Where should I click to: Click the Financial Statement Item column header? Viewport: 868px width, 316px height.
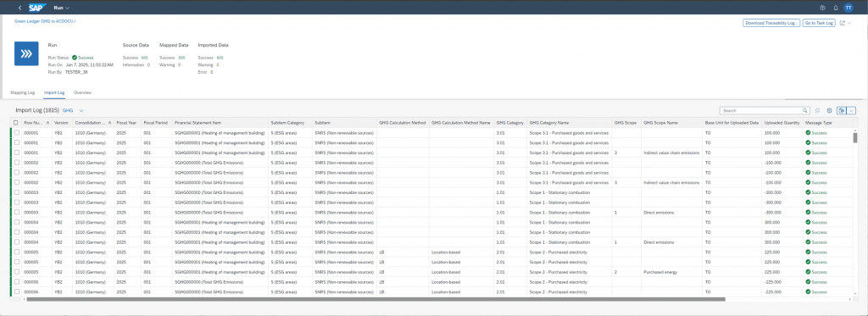pos(220,122)
